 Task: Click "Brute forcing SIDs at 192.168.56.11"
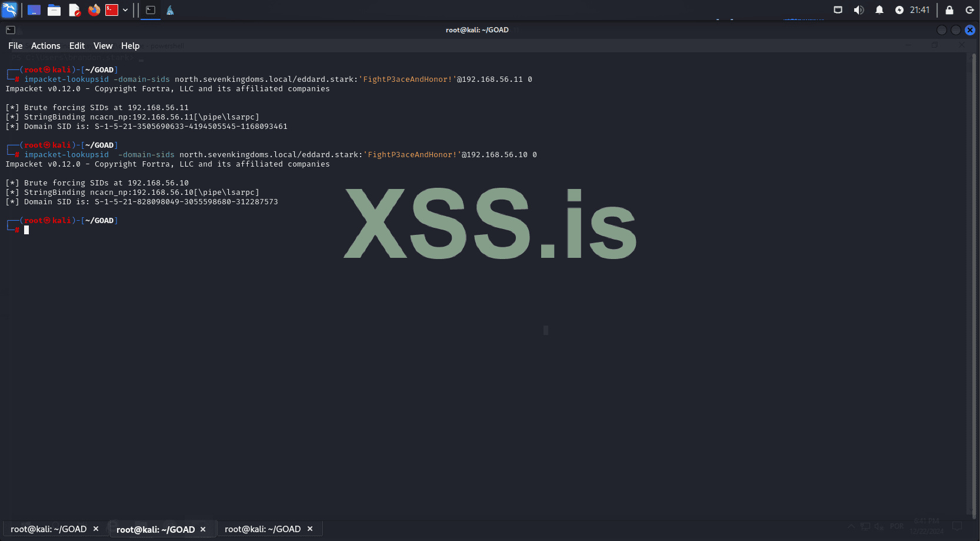[106, 108]
